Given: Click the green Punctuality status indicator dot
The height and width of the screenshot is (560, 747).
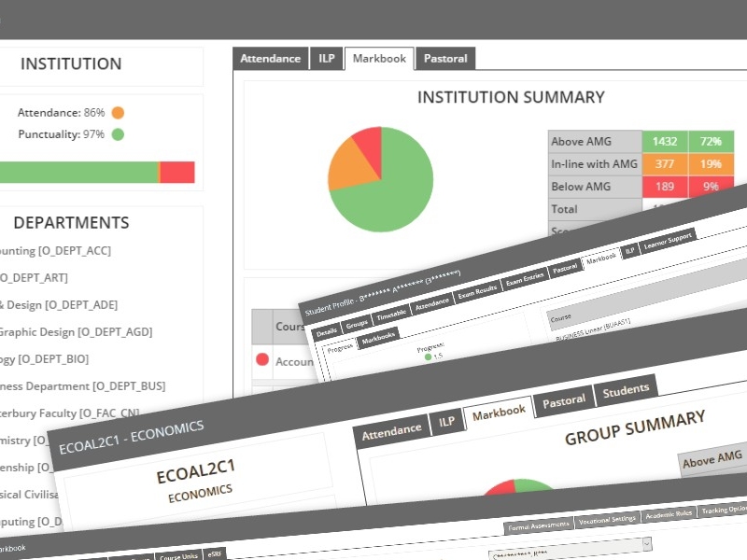Looking at the screenshot, I should (x=118, y=134).
